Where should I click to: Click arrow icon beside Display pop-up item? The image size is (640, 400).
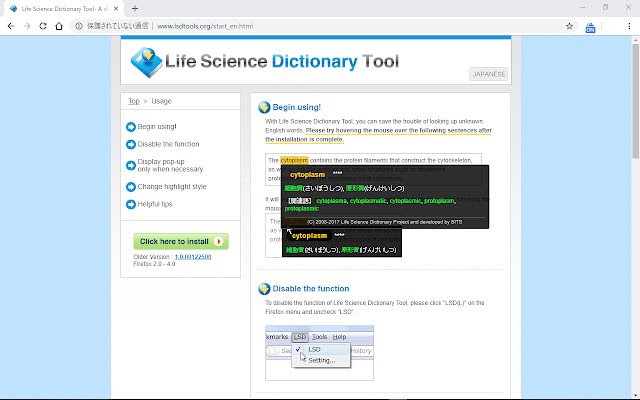click(131, 165)
